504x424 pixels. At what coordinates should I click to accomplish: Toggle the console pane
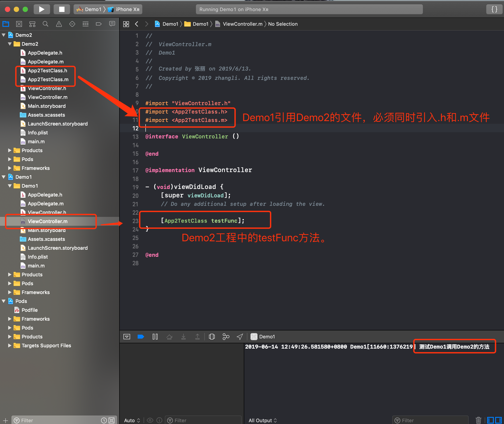coord(498,420)
